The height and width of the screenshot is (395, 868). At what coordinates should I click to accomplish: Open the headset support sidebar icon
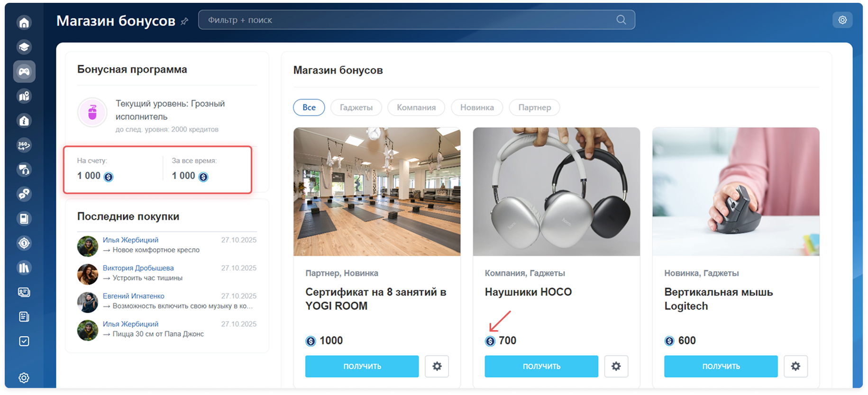point(24,170)
